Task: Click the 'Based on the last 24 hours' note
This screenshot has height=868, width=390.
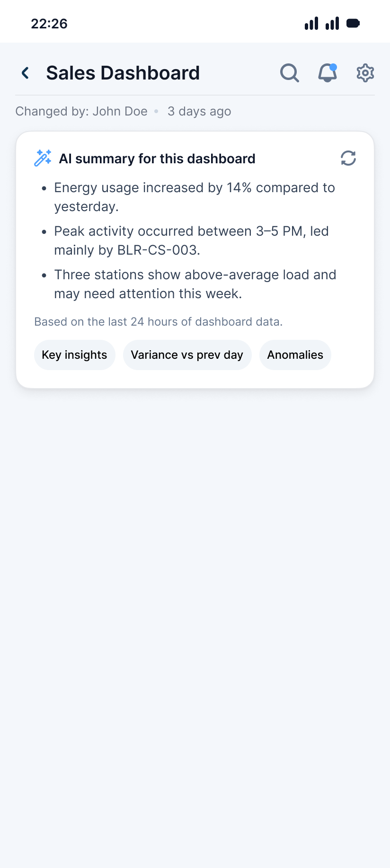Action: [158, 322]
